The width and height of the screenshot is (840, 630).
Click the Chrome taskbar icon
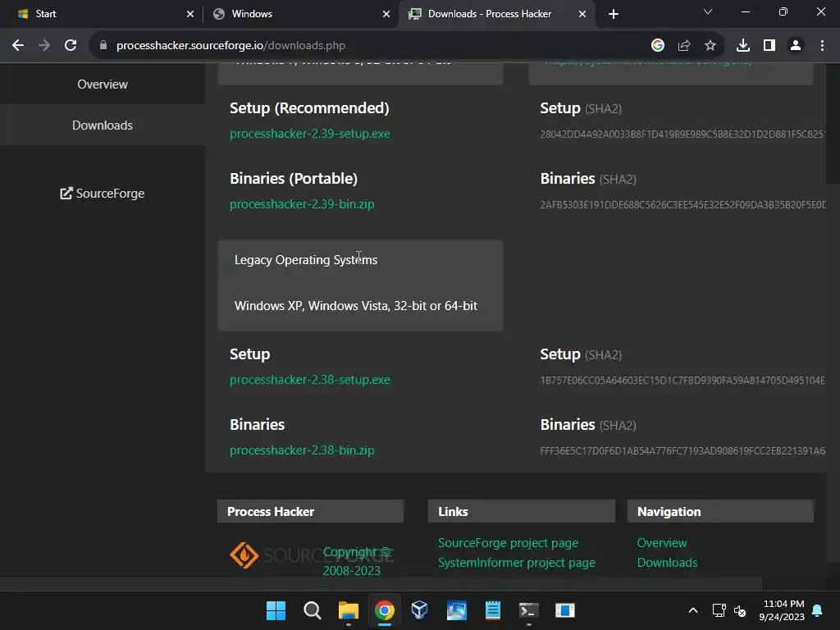(384, 610)
